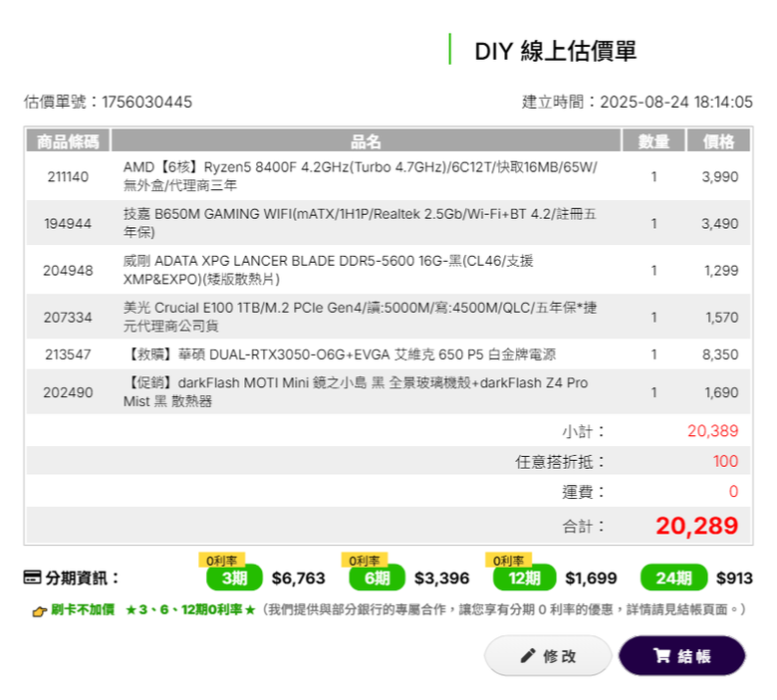This screenshot has width=777, height=700.
Task: Click the $6,763 installment amount
Action: click(298, 578)
